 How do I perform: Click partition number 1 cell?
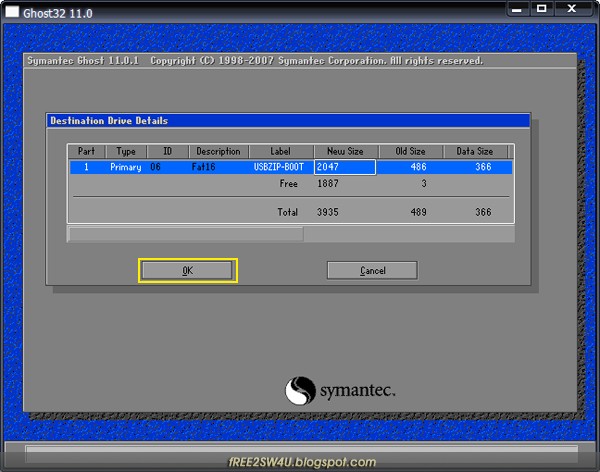click(x=86, y=167)
